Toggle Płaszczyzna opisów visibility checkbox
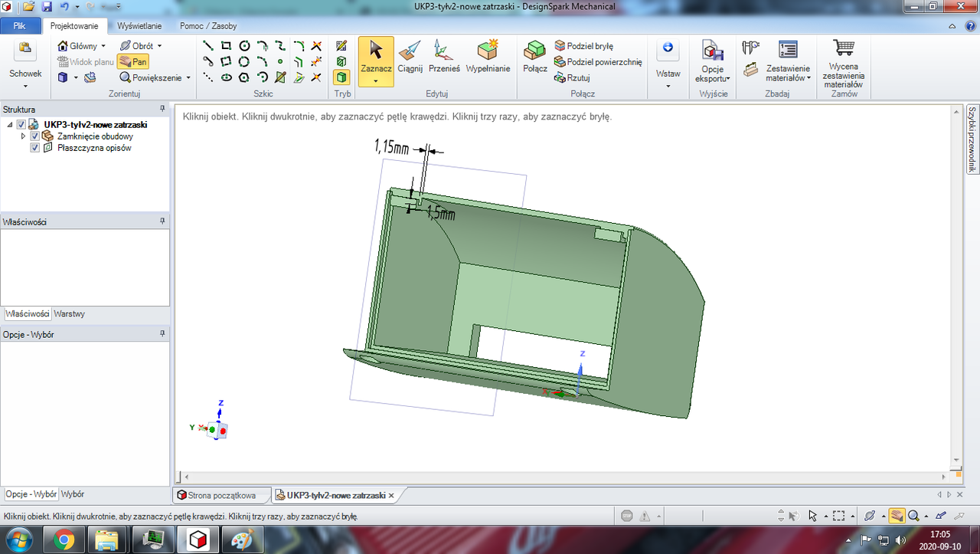 click(34, 148)
